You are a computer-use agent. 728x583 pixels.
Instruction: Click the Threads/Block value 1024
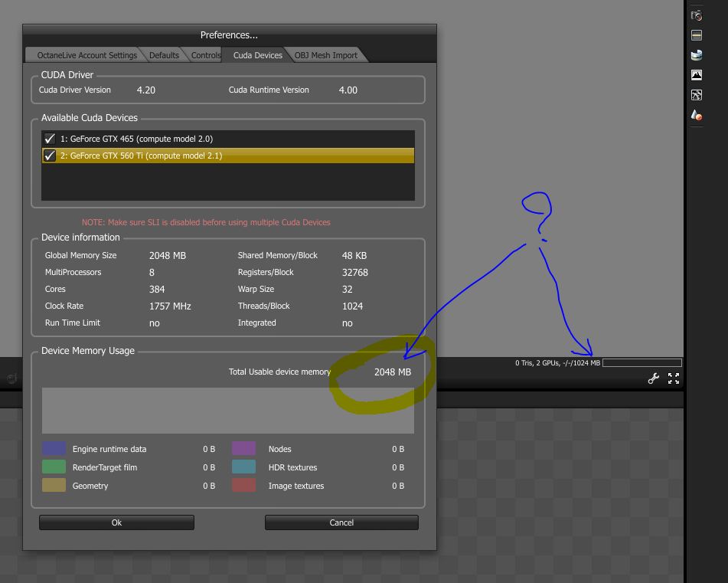coord(352,306)
